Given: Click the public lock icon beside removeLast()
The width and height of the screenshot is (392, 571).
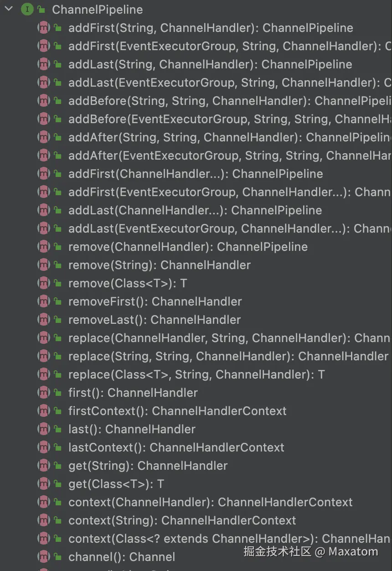Looking at the screenshot, I should (x=57, y=319).
